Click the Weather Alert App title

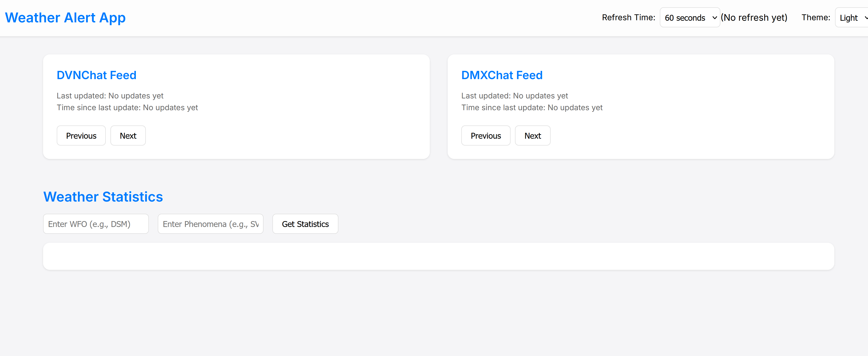(65, 17)
